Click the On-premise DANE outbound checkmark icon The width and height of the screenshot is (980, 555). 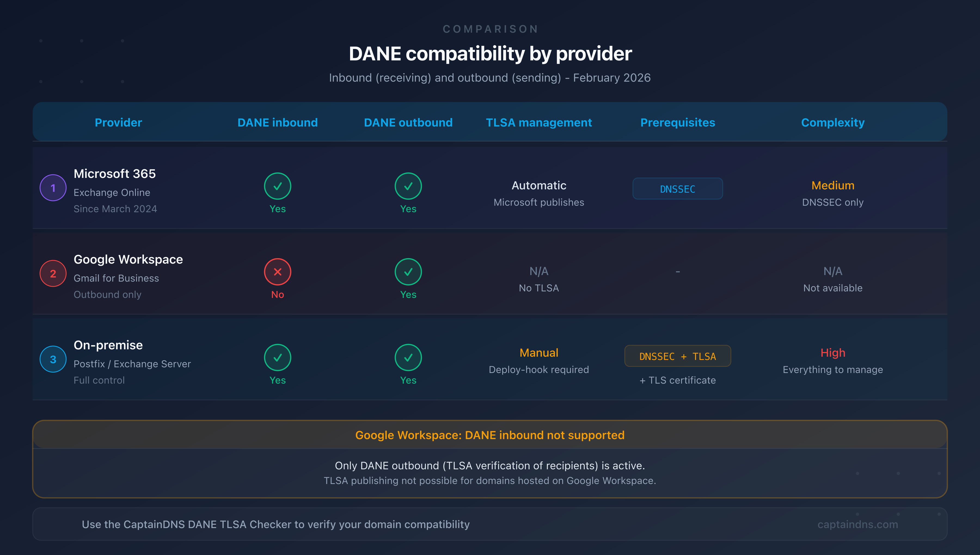[x=408, y=357]
